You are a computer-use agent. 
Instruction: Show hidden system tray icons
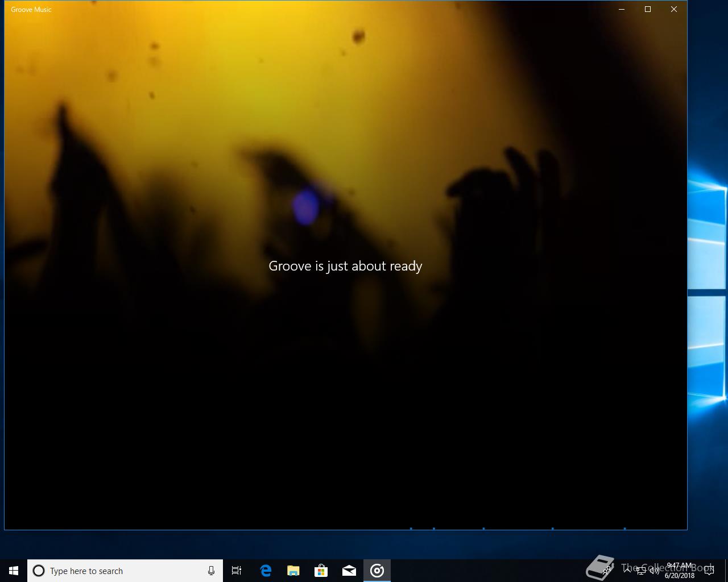click(x=627, y=570)
